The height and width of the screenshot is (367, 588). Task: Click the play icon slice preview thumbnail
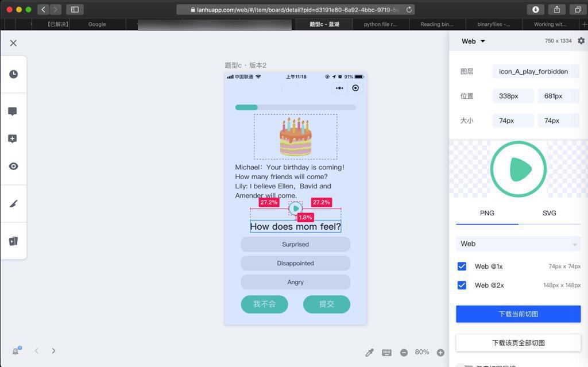pos(519,169)
